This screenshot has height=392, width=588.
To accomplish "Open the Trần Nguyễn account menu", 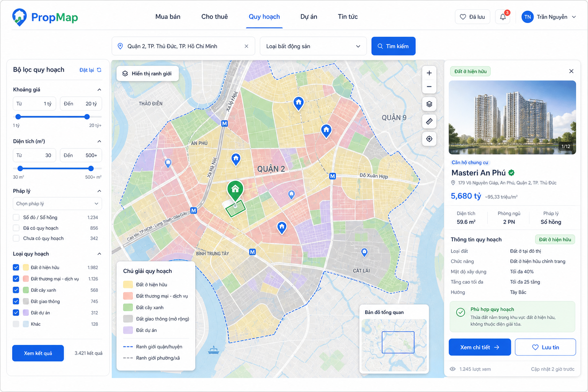I will (549, 17).
